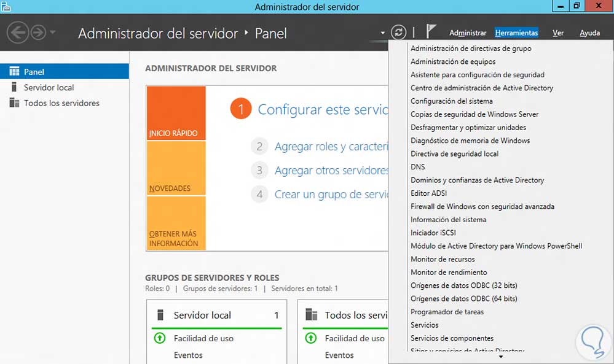614x364 pixels.
Task: Open the Administrar menu
Action: point(468,33)
